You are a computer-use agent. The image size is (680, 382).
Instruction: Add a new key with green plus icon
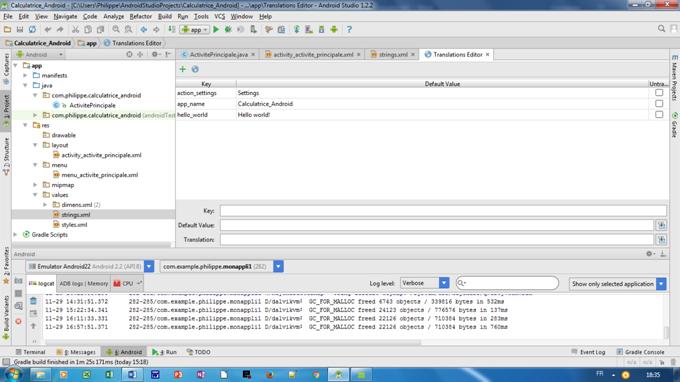(183, 69)
